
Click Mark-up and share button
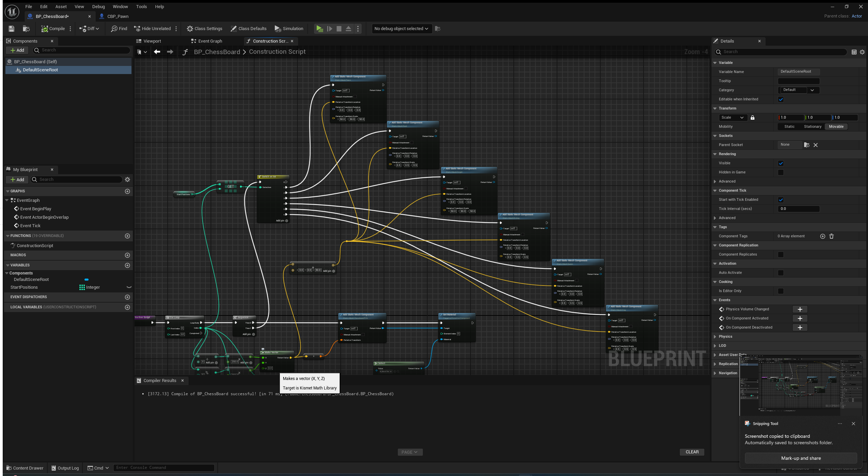pyautogui.click(x=801, y=458)
